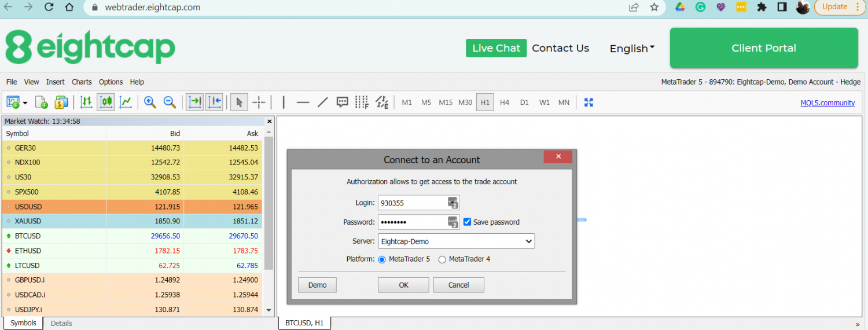Switch to line chart view
The height and width of the screenshot is (330, 868).
click(x=126, y=102)
